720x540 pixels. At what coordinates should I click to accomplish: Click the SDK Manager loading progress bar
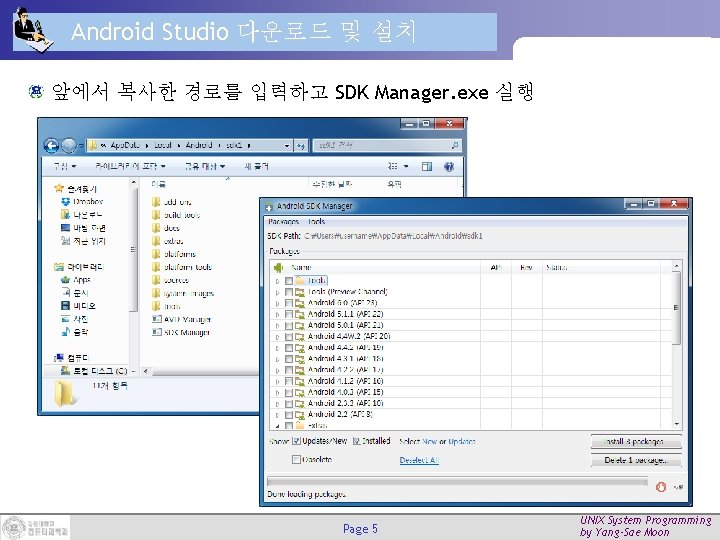[457, 481]
